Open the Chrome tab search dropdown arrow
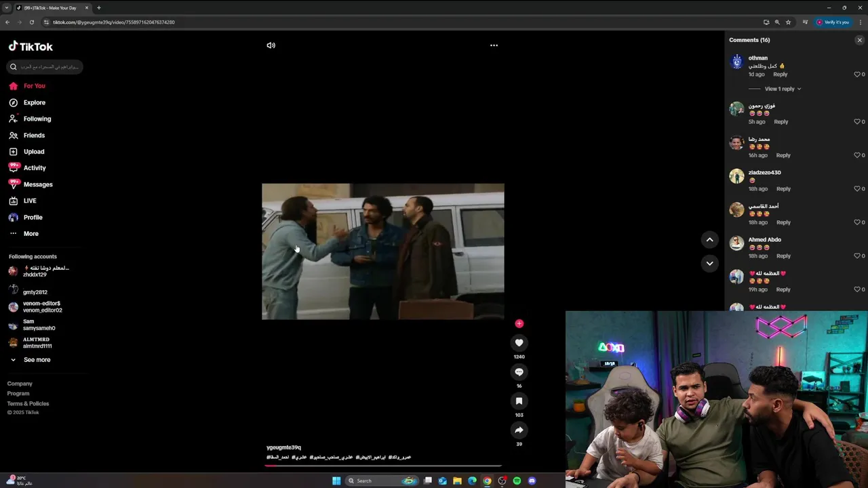868x488 pixels. click(x=7, y=7)
